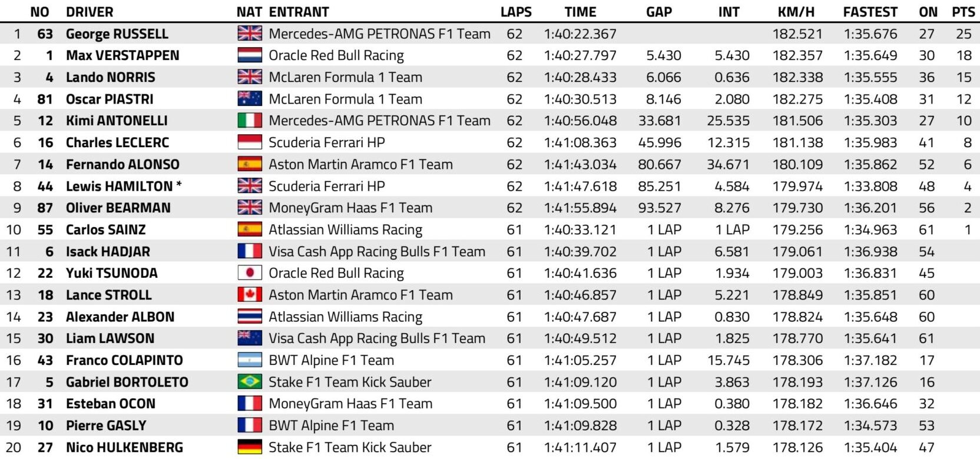Screen dimensions: 980x459
Task: Click the British flag beside George Russell
Action: point(250,34)
